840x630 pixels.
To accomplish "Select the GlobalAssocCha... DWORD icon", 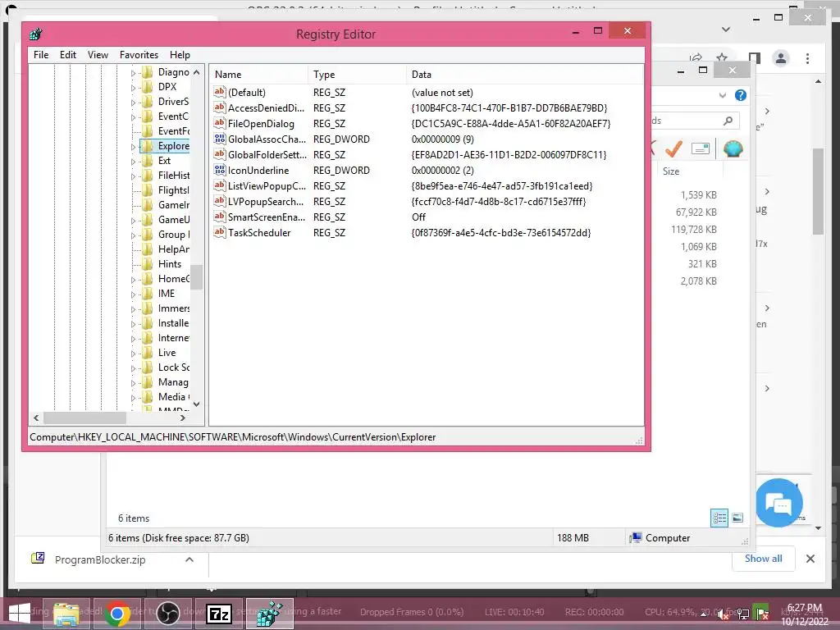I will coord(220,139).
